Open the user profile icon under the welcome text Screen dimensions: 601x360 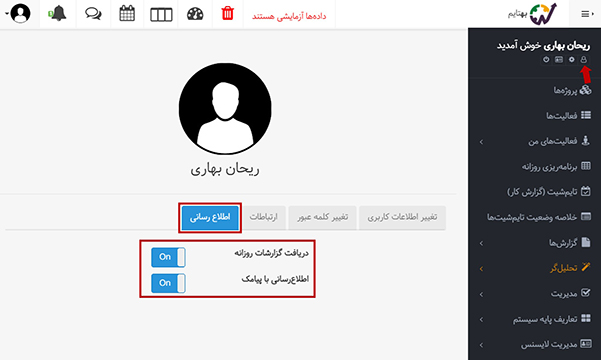pyautogui.click(x=583, y=59)
